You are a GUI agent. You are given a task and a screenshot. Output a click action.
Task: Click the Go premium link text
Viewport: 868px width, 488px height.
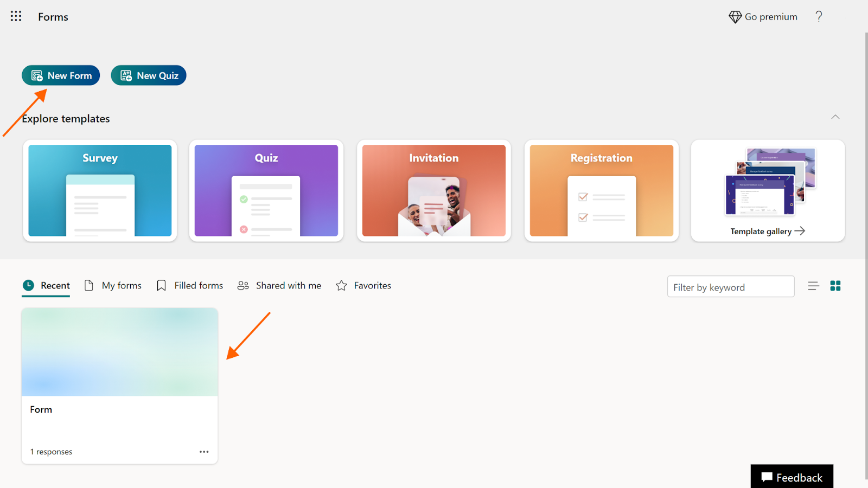pos(771,17)
